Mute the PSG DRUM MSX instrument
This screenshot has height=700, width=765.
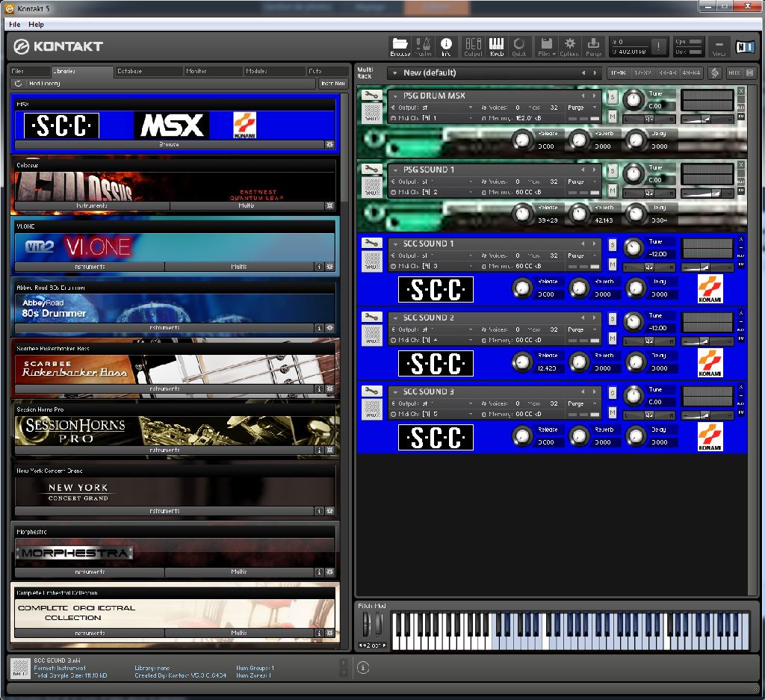tap(613, 116)
